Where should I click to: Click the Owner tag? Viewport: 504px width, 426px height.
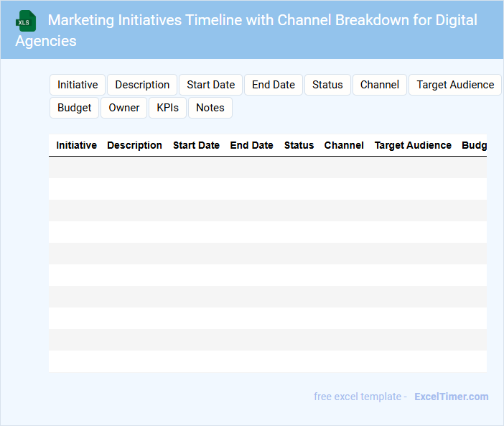[124, 108]
